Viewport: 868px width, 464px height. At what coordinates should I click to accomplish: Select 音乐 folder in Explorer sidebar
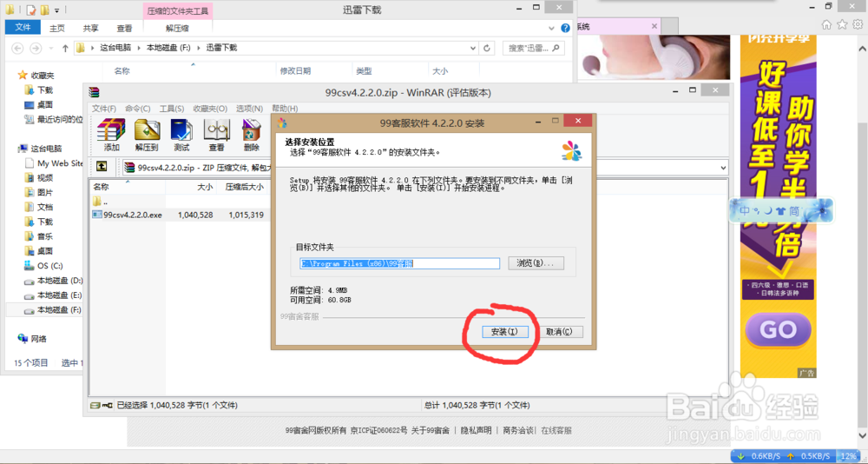click(45, 236)
